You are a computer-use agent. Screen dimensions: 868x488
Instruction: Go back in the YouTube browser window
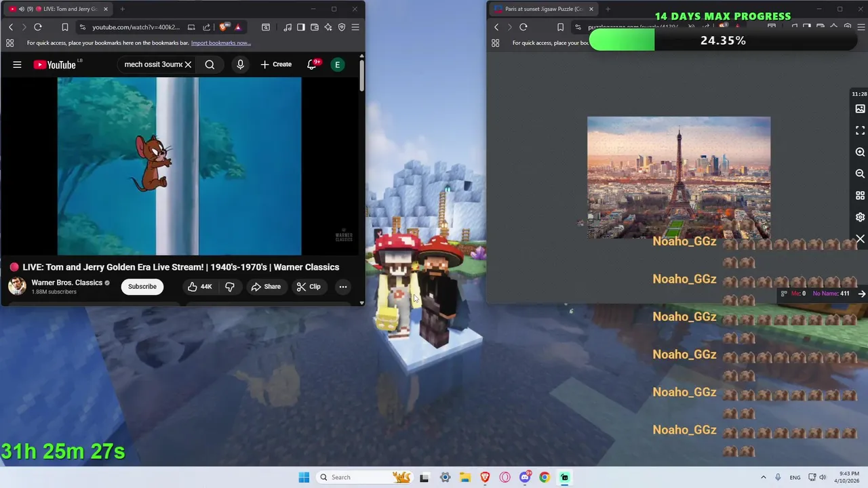(x=11, y=27)
